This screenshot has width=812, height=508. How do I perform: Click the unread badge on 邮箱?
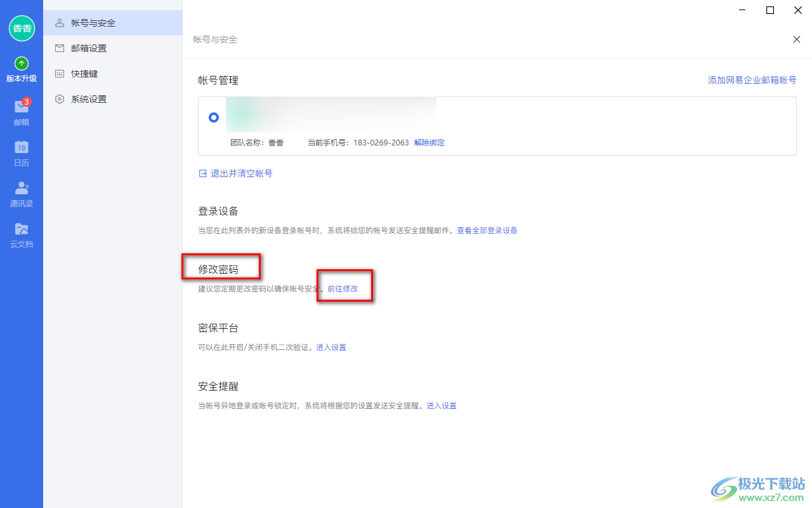coord(27,102)
